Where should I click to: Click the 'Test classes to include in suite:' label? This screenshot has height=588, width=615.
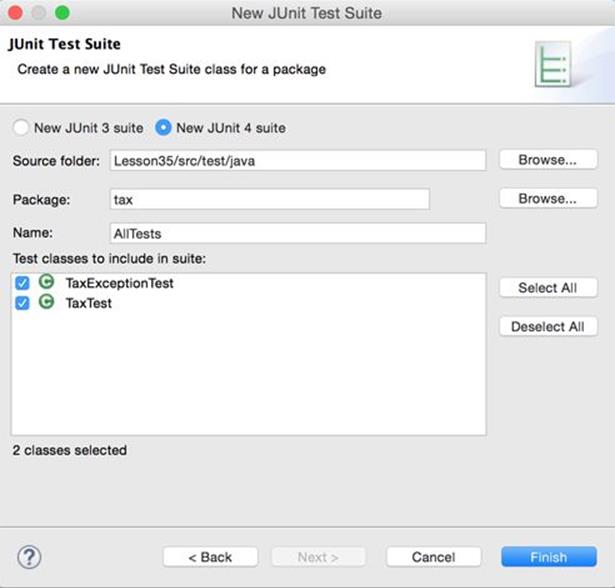(109, 259)
